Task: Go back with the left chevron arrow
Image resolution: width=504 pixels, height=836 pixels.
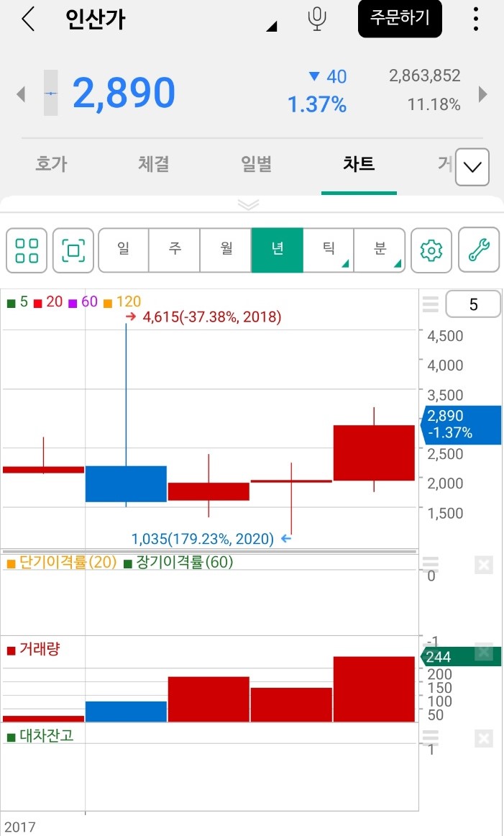Action: point(28,19)
